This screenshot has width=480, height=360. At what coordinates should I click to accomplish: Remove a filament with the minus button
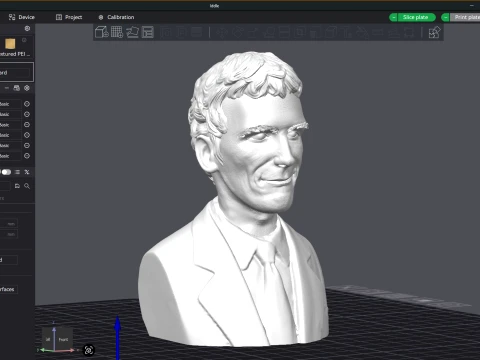tap(6, 88)
